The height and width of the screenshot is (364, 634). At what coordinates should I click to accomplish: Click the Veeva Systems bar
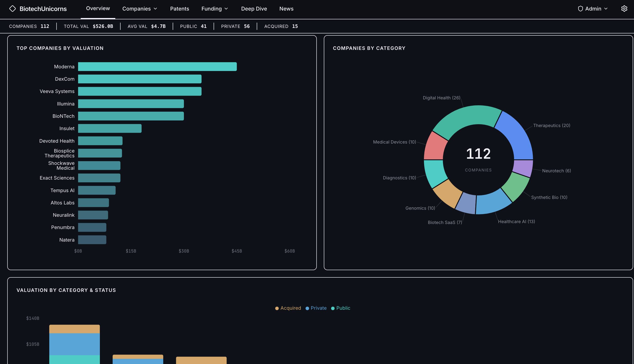140,91
